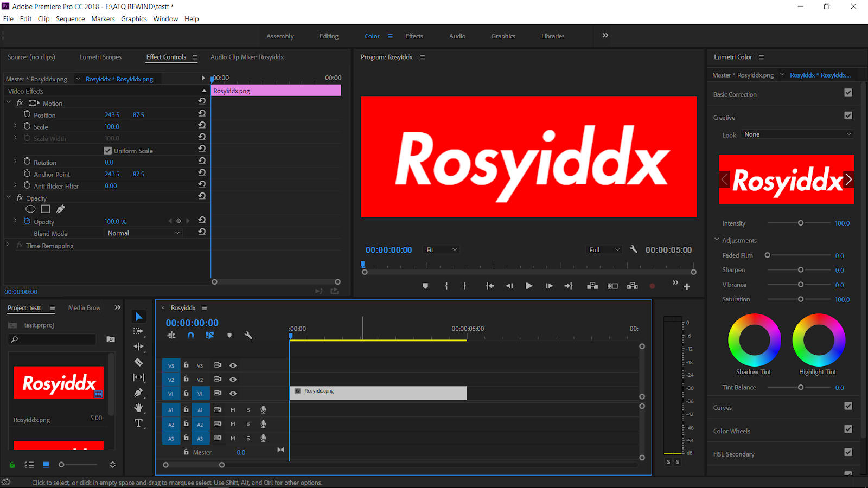The height and width of the screenshot is (488, 868).
Task: Collapse the Adjustments section
Action: pyautogui.click(x=717, y=240)
